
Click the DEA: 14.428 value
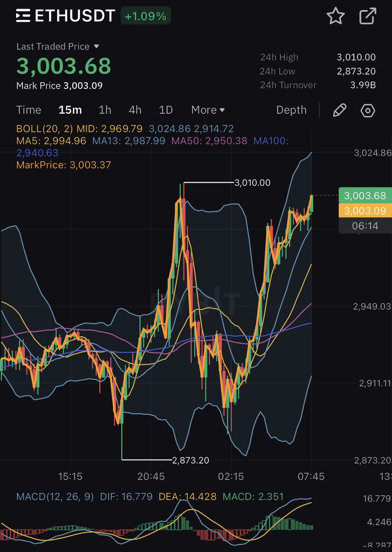(x=187, y=497)
